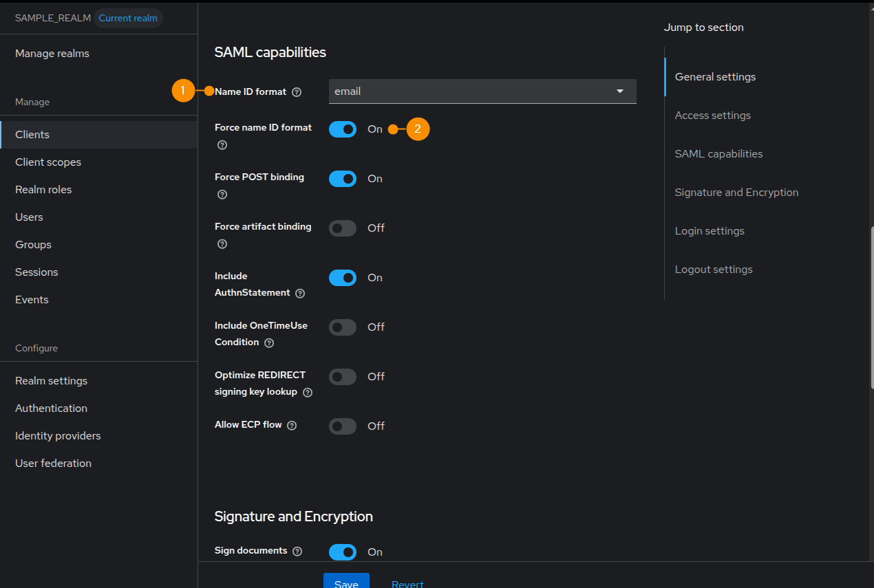The image size is (874, 588).
Task: Open Client scopes in sidebar
Action: tap(48, 162)
